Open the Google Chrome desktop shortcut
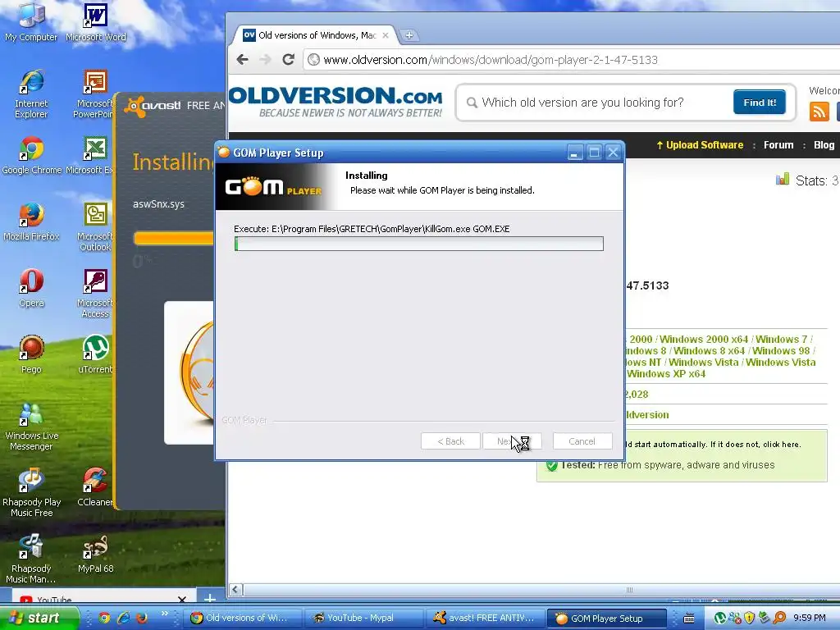This screenshot has height=630, width=840. (32, 155)
